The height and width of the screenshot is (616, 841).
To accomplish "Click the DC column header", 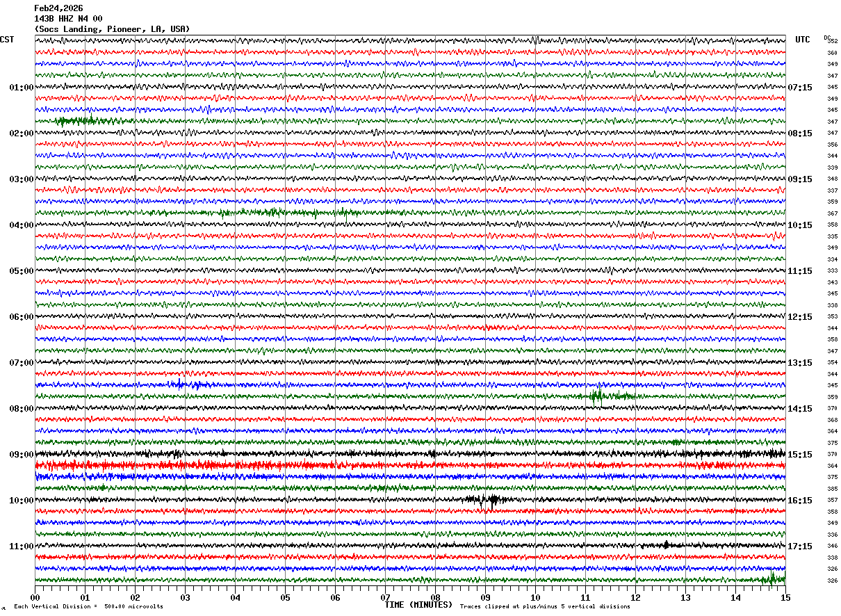I will click(827, 38).
